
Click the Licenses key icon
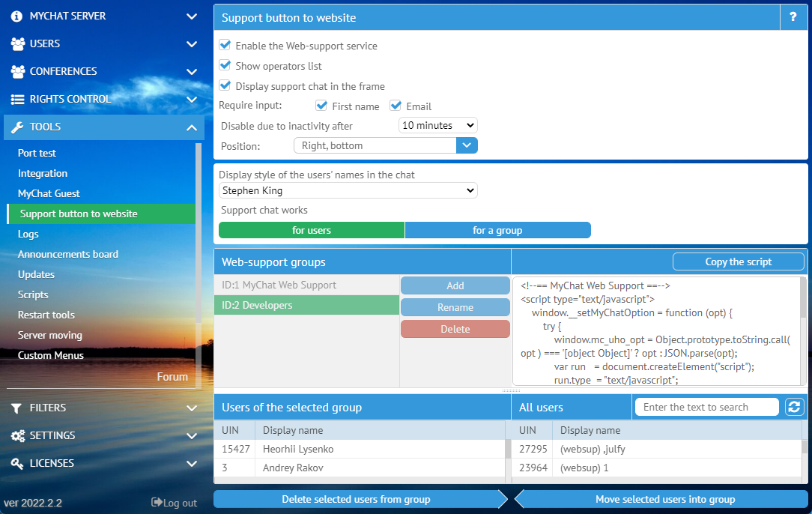(17, 464)
